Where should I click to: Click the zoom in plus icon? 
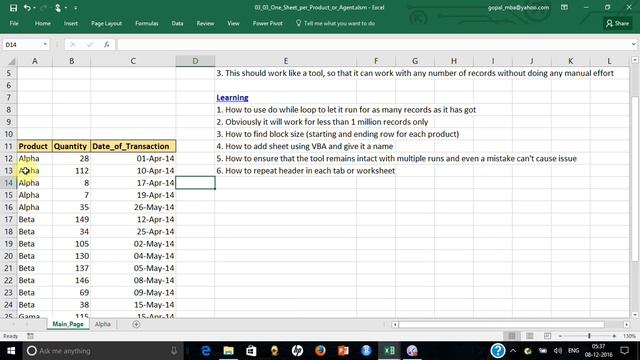[614, 336]
